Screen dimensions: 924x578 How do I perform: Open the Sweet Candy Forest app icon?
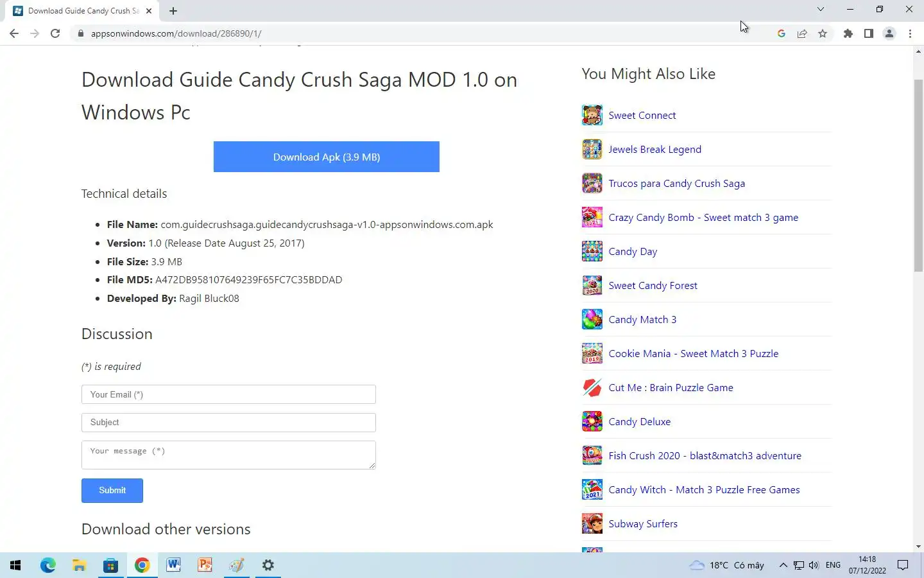click(x=592, y=286)
